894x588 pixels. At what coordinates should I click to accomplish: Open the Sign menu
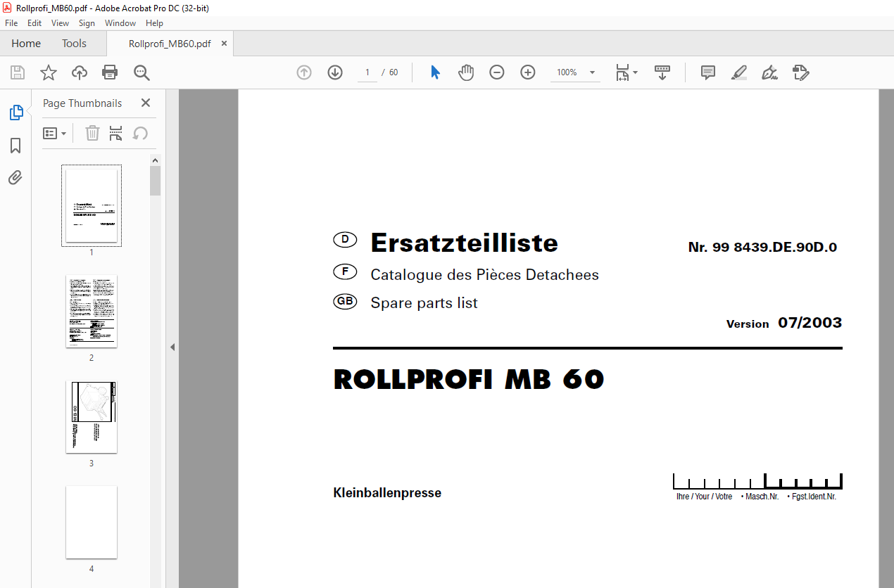click(x=87, y=23)
